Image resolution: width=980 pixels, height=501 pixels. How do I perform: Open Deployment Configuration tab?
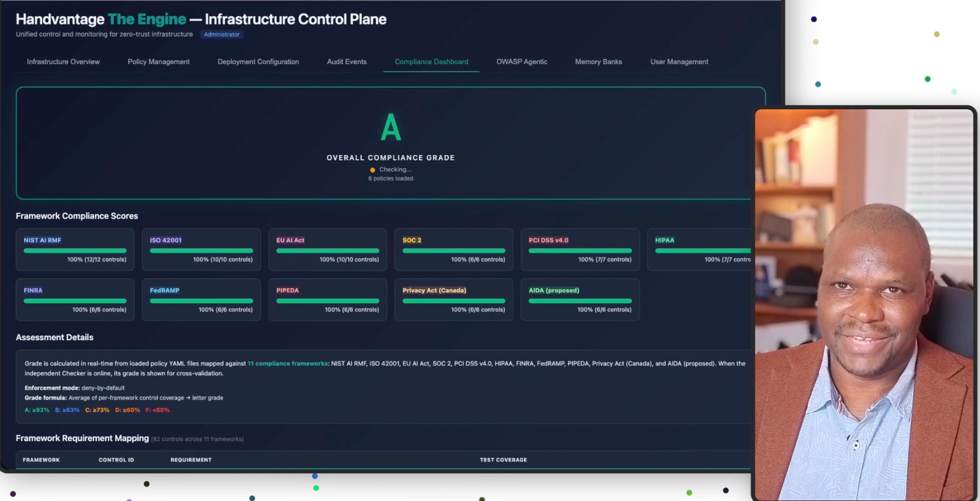[x=258, y=62]
